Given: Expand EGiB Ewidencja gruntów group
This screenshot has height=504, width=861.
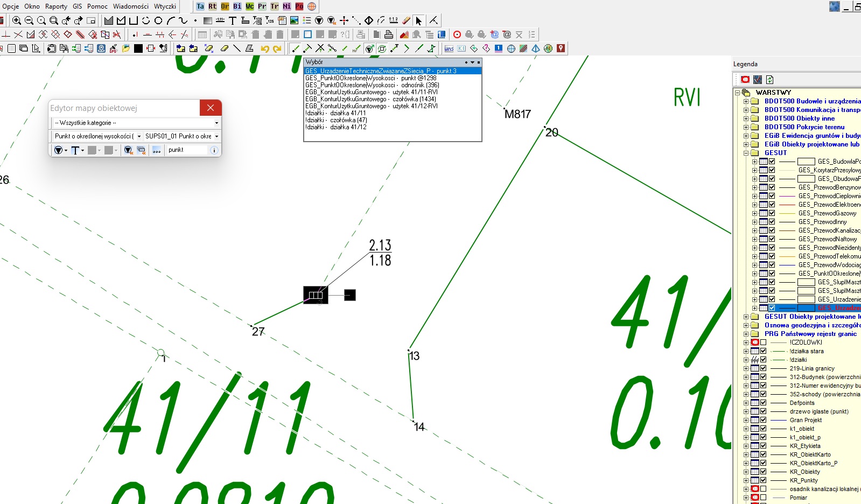Looking at the screenshot, I should pos(746,136).
